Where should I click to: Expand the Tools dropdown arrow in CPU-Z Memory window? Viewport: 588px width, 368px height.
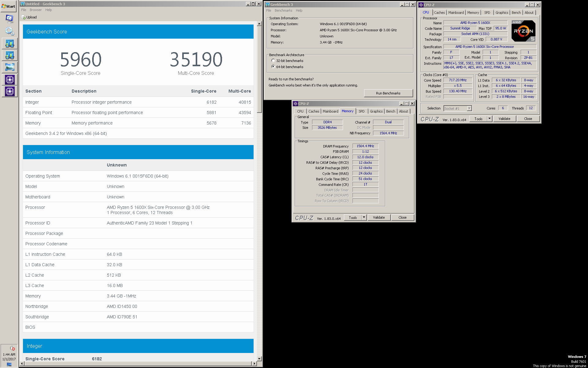tap(364, 218)
